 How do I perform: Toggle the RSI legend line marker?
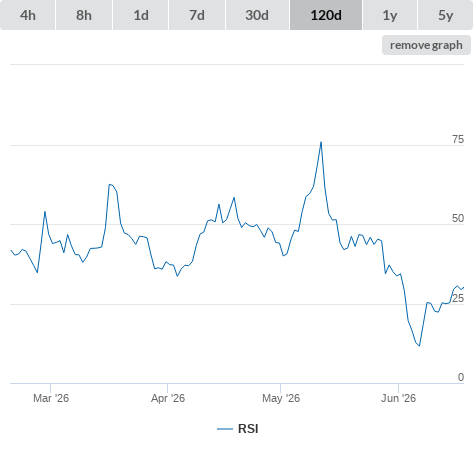point(225,429)
